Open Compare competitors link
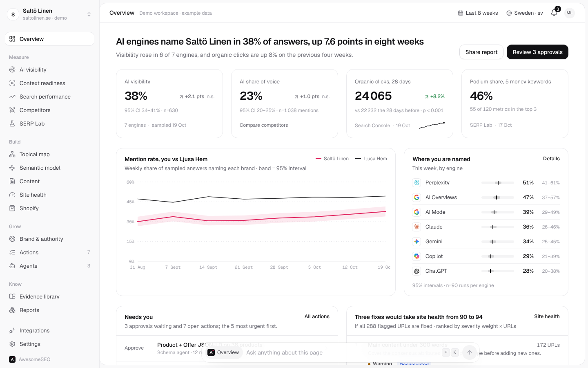This screenshot has height=368, width=588. click(264, 125)
